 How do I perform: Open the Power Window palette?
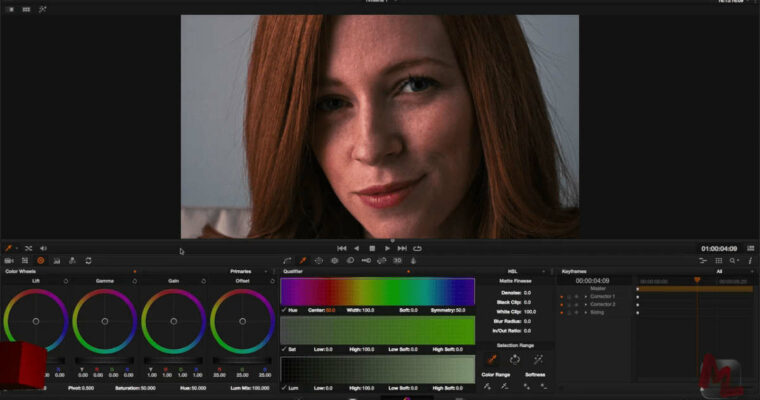pyautogui.click(x=318, y=261)
